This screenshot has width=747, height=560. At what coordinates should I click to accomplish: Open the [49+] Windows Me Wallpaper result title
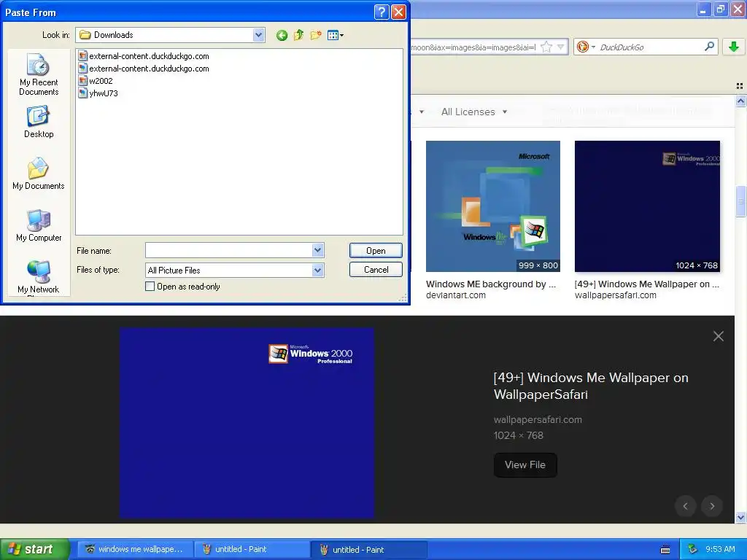(x=647, y=284)
